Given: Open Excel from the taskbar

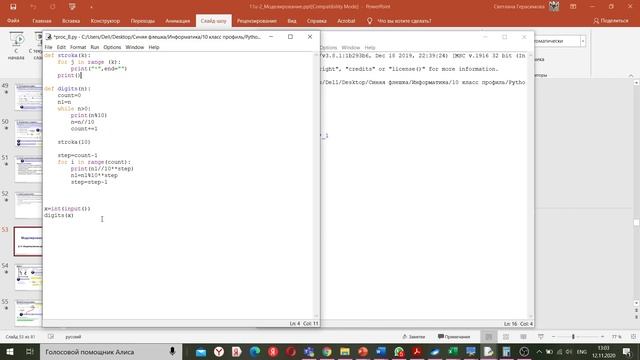Looking at the screenshot, I should 453,351.
